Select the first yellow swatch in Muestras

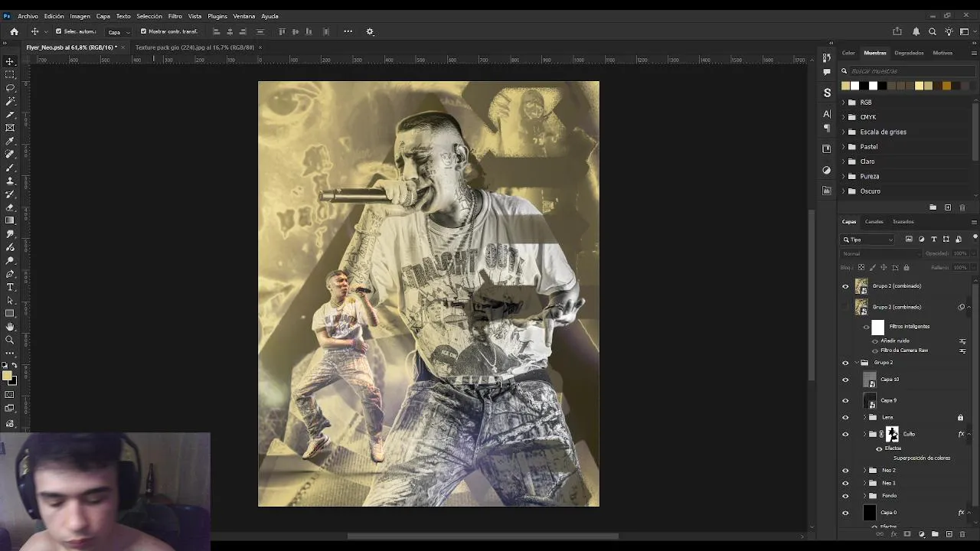point(845,86)
